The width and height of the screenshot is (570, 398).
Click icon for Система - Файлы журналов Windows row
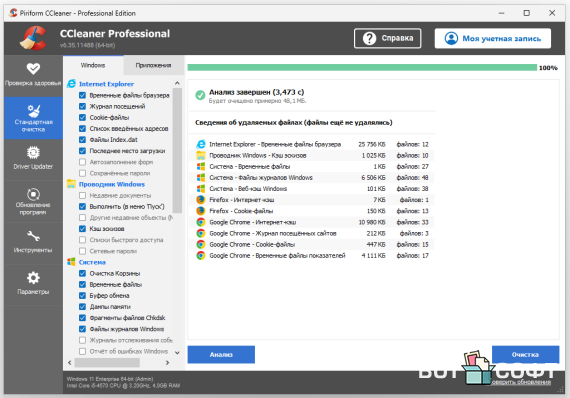[x=201, y=178]
